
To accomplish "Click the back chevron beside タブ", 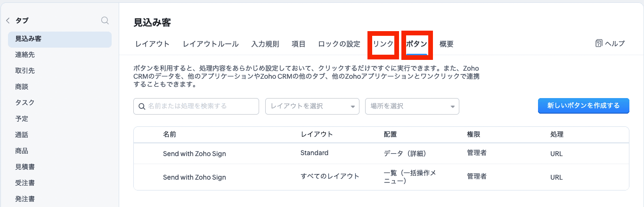I will [8, 21].
